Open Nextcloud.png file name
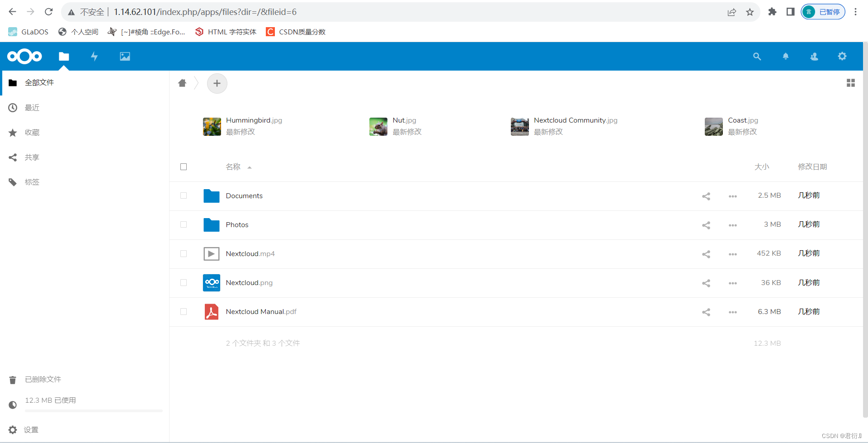Viewport: 868px width, 443px height. click(249, 282)
